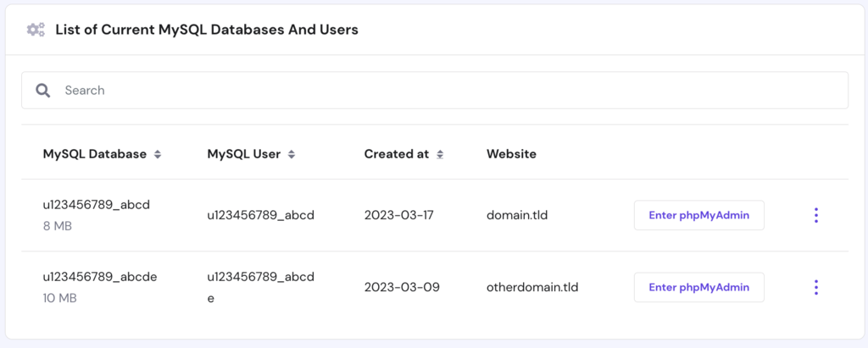Select the domain.tld website entry
This screenshot has height=348, width=868.
click(517, 215)
